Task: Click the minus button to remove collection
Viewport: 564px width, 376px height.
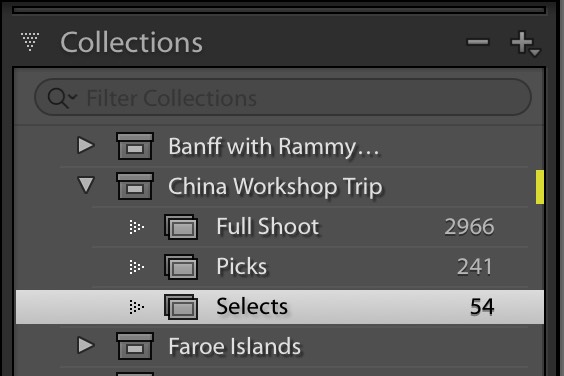Action: 478,42
